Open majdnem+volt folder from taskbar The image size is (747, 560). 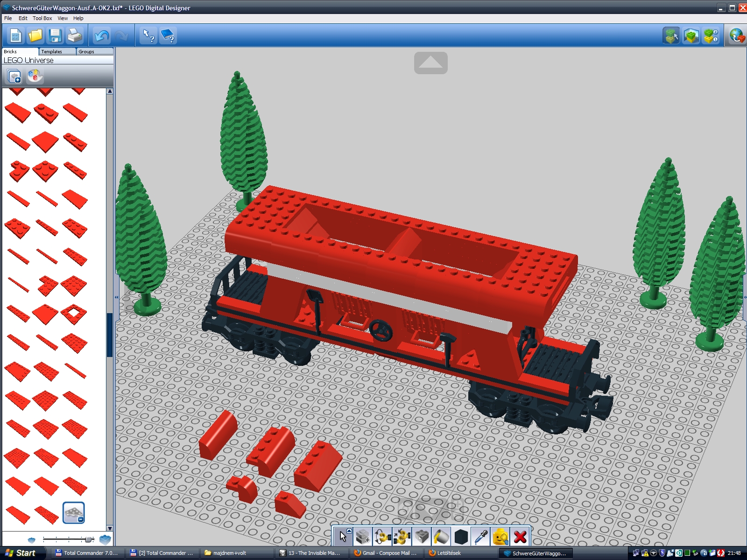(x=236, y=553)
